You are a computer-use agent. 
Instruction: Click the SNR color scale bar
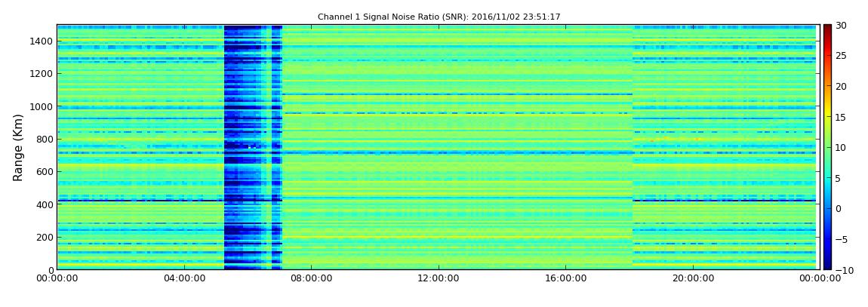[827, 147]
